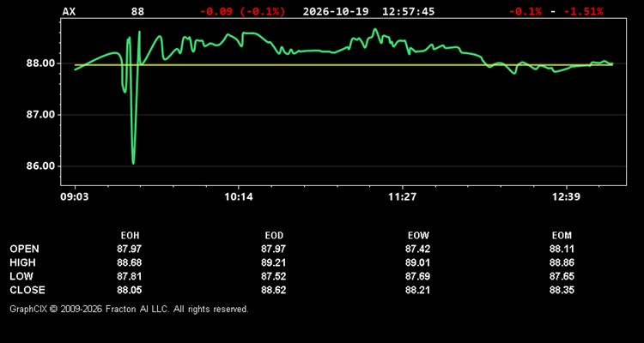Click the -1.51% range value

pos(583,11)
